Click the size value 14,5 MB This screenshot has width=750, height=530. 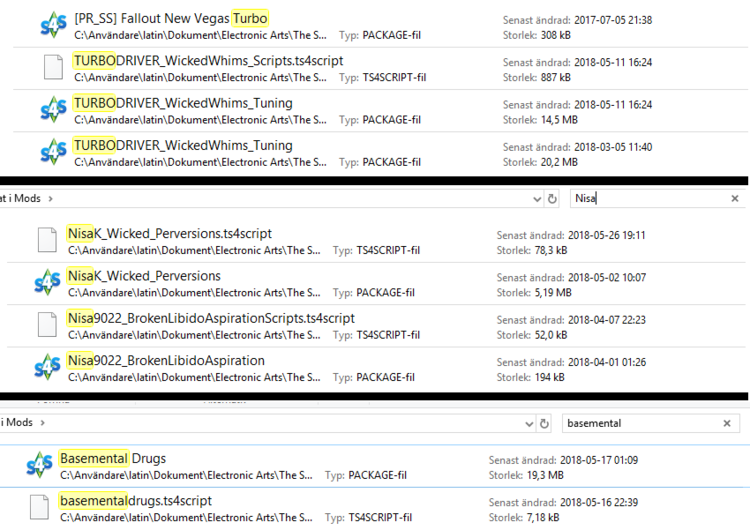tap(559, 120)
